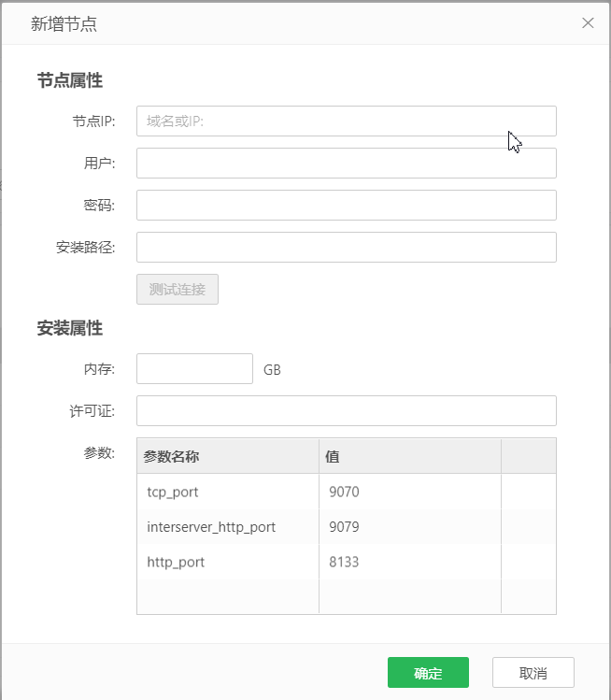Screen dimensions: 611x700
Task: Select the 安装路径 input box
Action: [x=346, y=248]
